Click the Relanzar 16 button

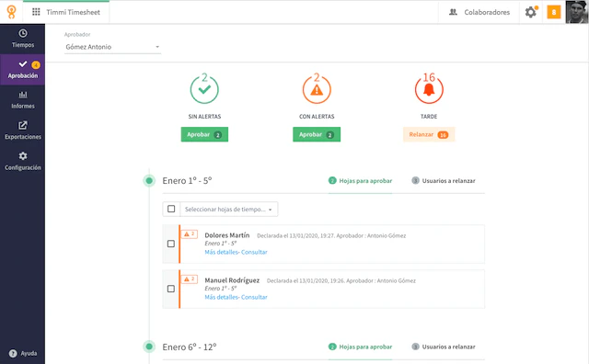429,134
